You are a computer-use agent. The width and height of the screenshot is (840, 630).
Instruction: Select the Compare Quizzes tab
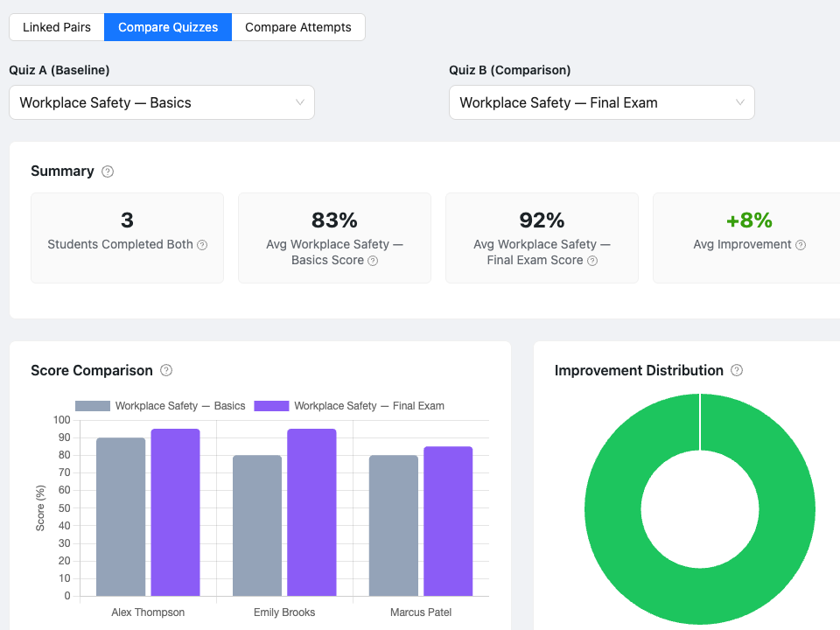tap(168, 27)
